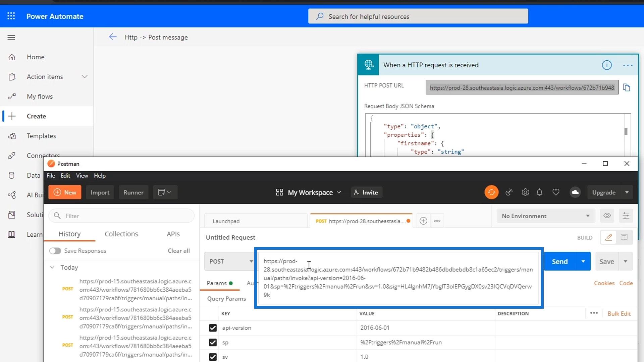This screenshot has height=362, width=644.
Task: Click the environment quick look eye icon
Action: click(607, 216)
